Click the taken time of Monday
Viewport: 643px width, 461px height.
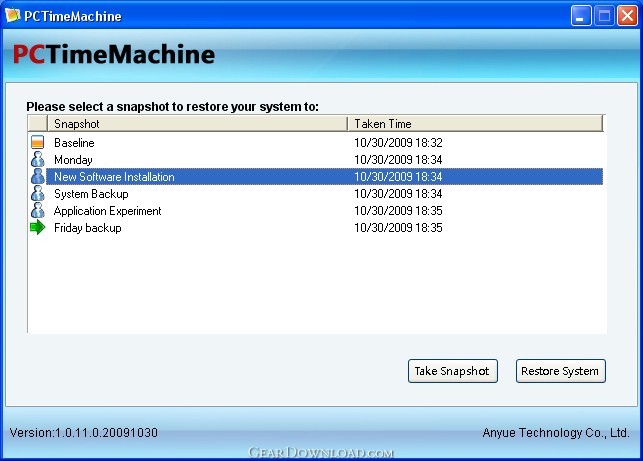[x=398, y=160]
